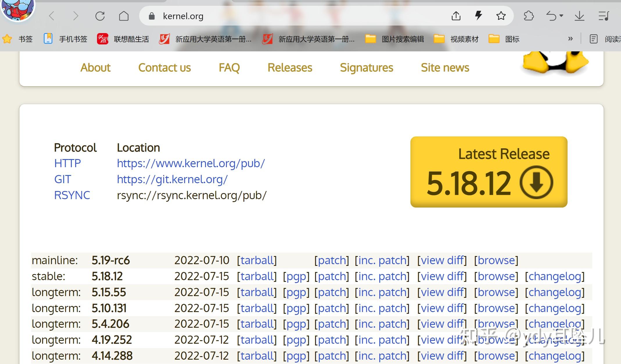Click the RSYNC protocol link
The width and height of the screenshot is (621, 364).
(x=72, y=195)
